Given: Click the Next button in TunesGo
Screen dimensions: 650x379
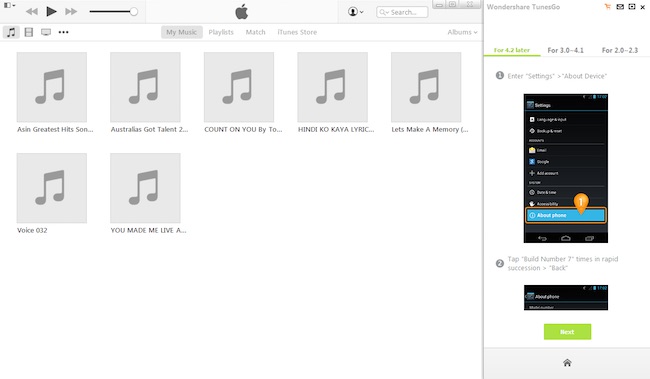Looking at the screenshot, I should pyautogui.click(x=568, y=332).
